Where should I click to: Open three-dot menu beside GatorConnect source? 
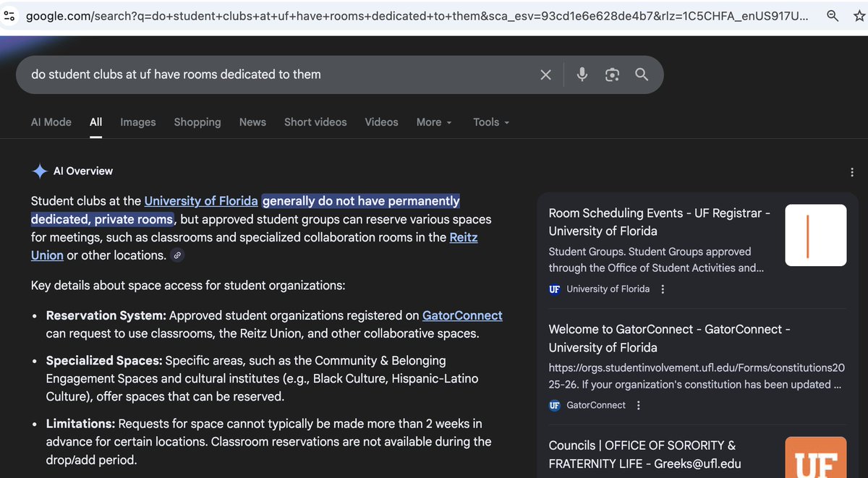click(638, 406)
